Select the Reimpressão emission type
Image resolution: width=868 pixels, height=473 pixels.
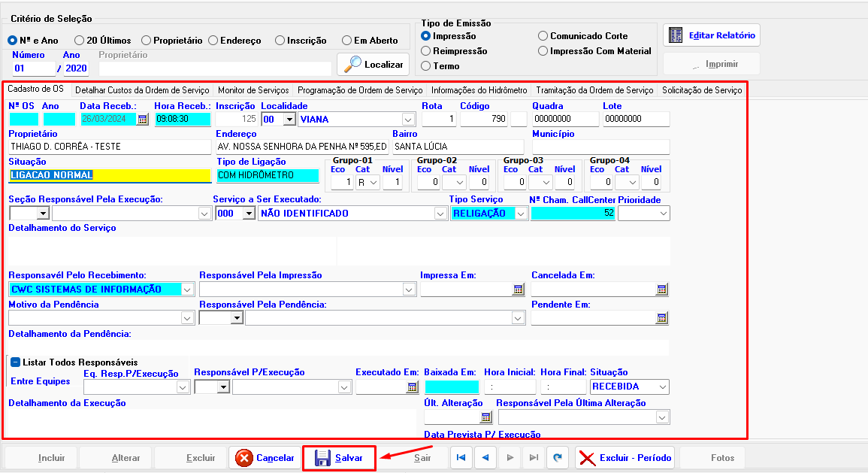coord(426,51)
